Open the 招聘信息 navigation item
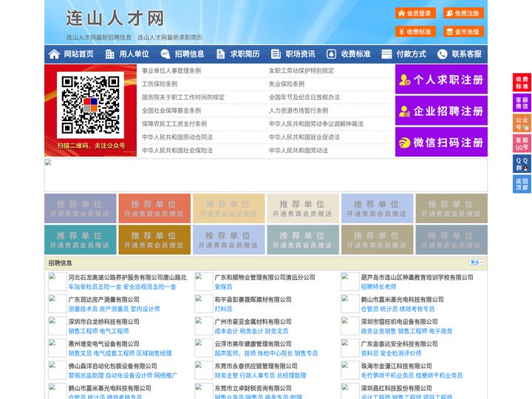532x399 pixels. [x=189, y=54]
